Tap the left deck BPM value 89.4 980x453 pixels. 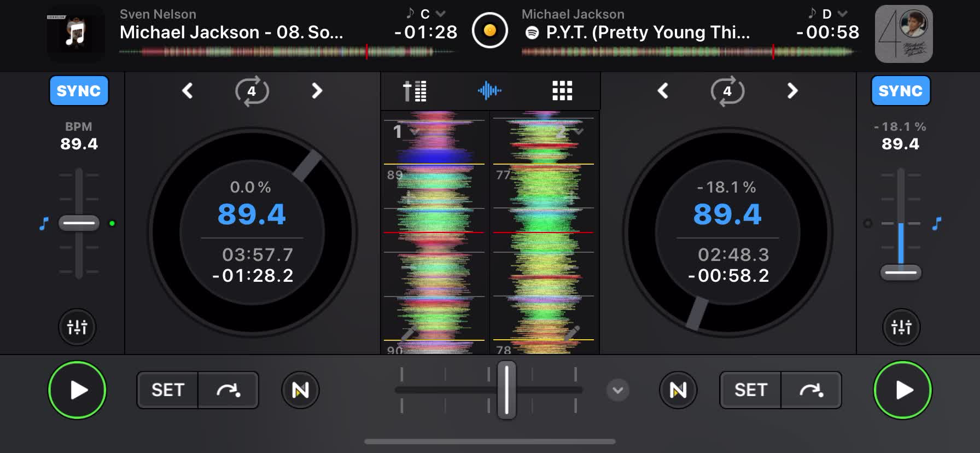coord(79,144)
